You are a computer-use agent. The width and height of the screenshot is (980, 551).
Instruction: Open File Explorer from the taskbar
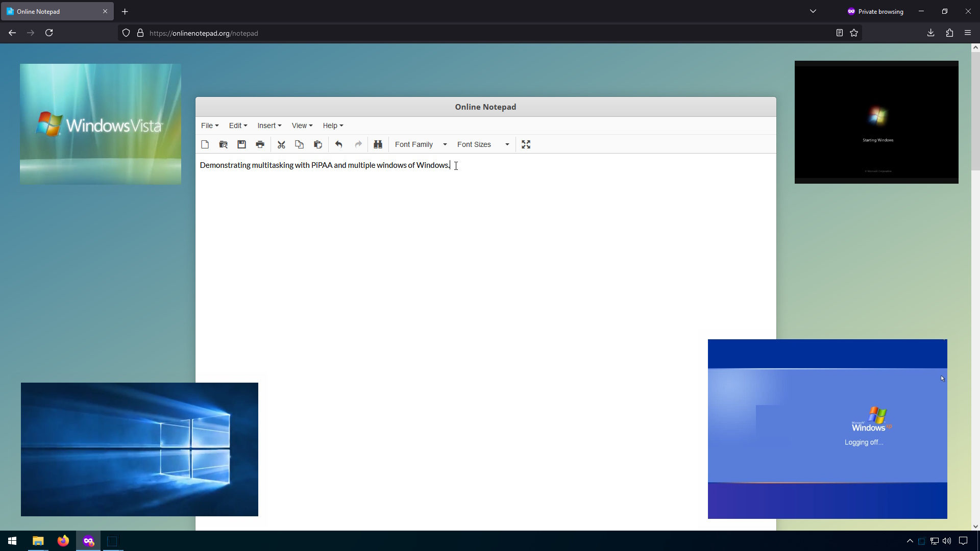pyautogui.click(x=38, y=541)
